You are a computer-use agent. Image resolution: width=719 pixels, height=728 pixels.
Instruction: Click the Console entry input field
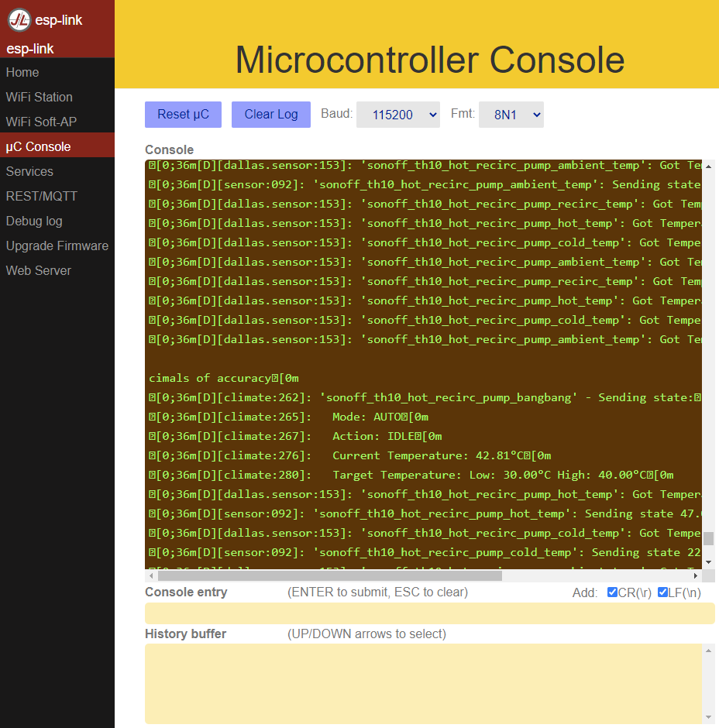[x=429, y=613]
